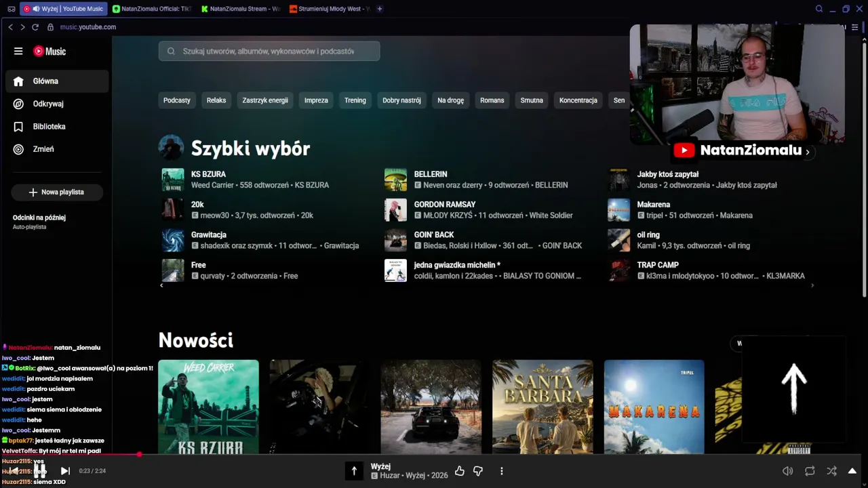868x488 pixels.
Task: Open the Odkrywaj explore section
Action: (x=58, y=104)
